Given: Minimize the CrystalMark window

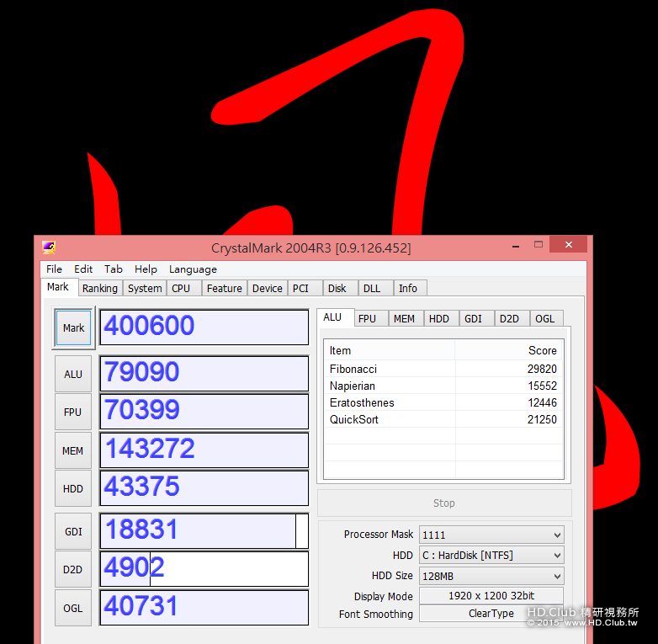Looking at the screenshot, I should tap(516, 246).
